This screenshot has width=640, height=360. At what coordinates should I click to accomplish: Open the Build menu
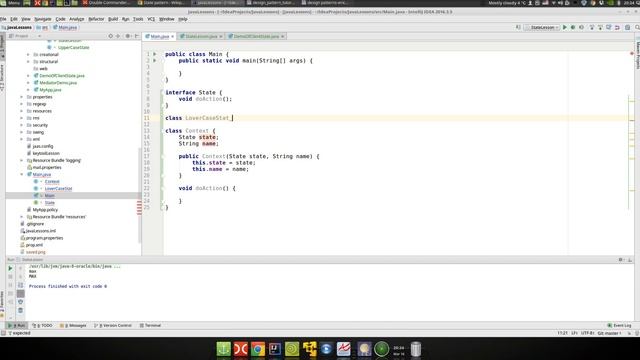[113, 19]
